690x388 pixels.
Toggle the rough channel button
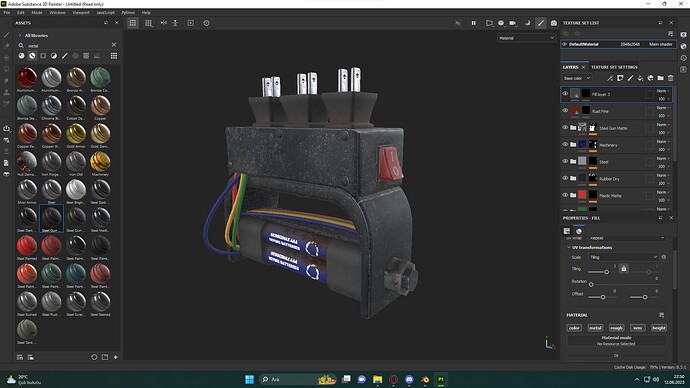(616, 328)
